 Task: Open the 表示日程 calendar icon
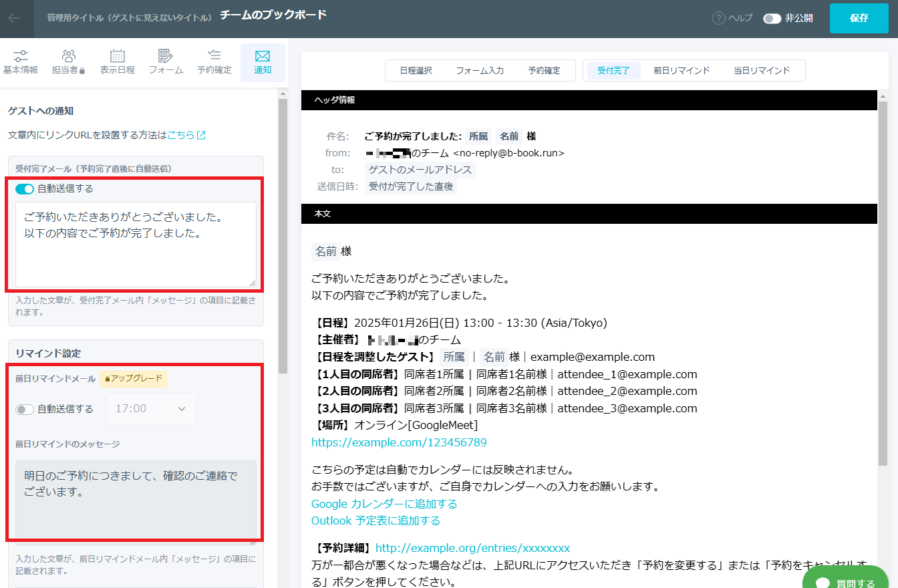pyautogui.click(x=117, y=61)
